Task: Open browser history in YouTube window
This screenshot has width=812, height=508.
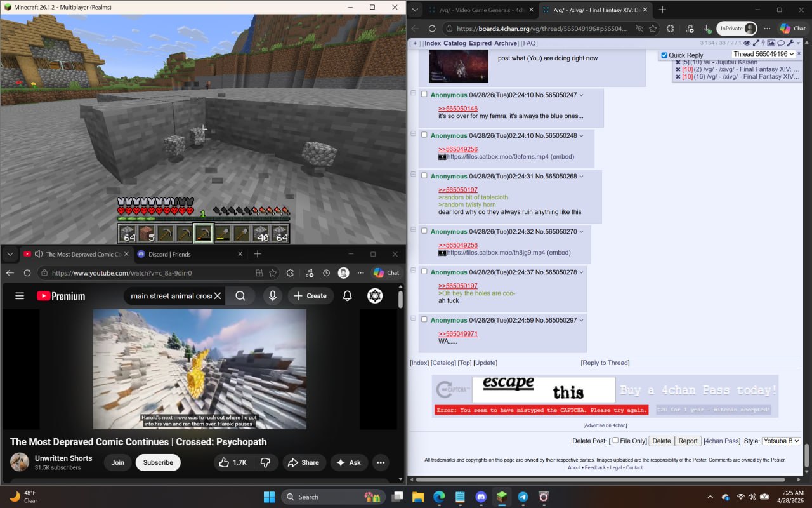Action: click(326, 273)
